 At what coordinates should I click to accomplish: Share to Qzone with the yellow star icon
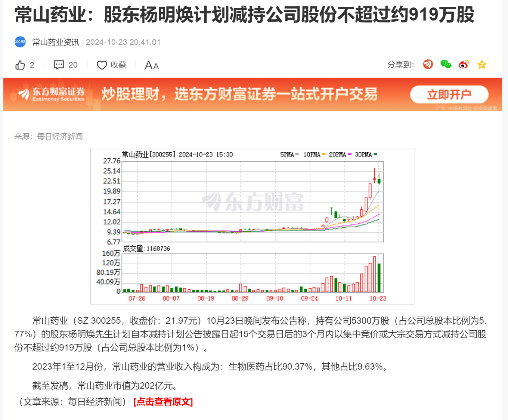click(x=481, y=65)
